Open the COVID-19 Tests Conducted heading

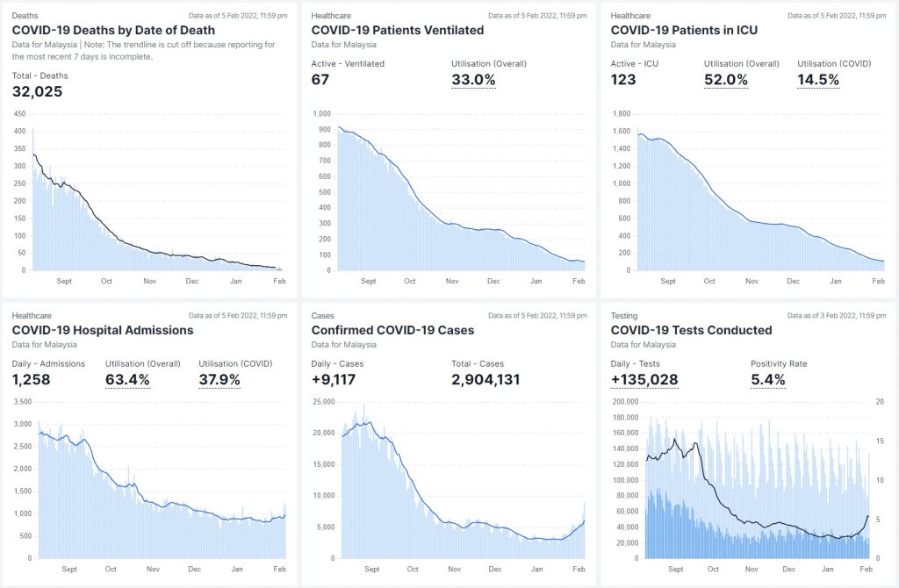point(691,330)
